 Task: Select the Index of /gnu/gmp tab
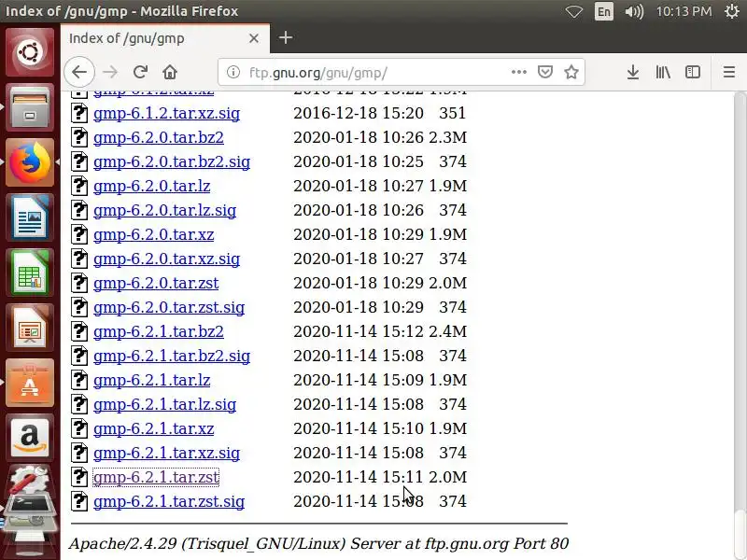[165, 38]
